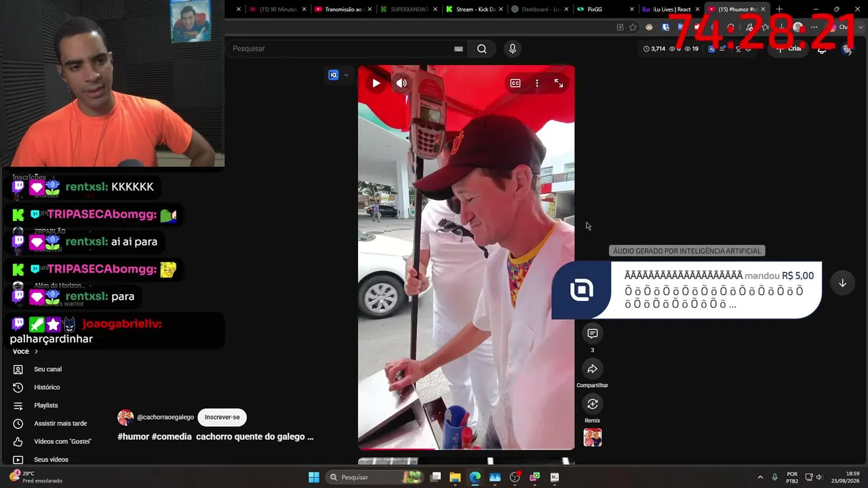The height and width of the screenshot is (488, 868).
Task: Open Seu canal in the sidebar
Action: point(47,369)
